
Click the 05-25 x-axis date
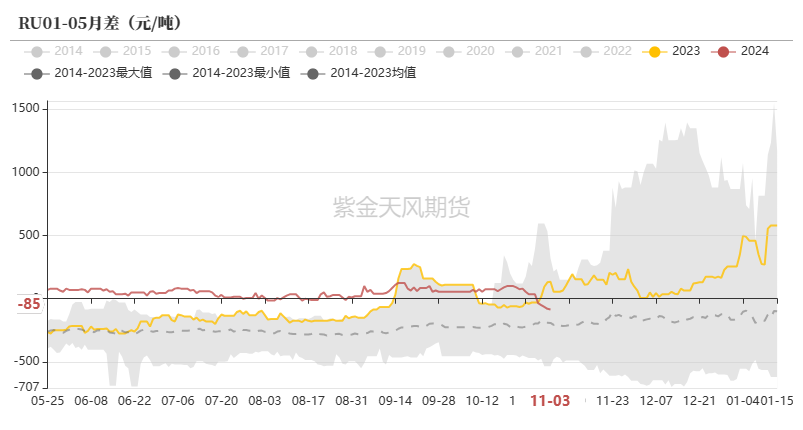48,401
